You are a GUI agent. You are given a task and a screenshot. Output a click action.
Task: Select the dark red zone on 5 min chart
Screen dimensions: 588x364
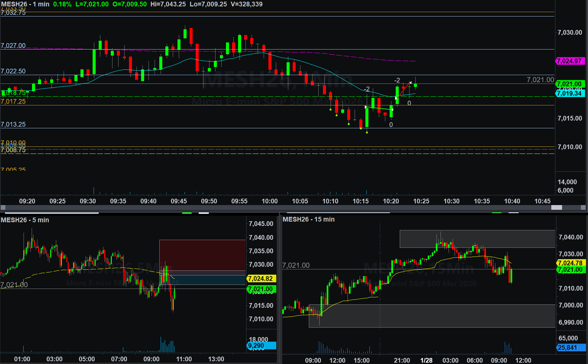click(x=202, y=254)
